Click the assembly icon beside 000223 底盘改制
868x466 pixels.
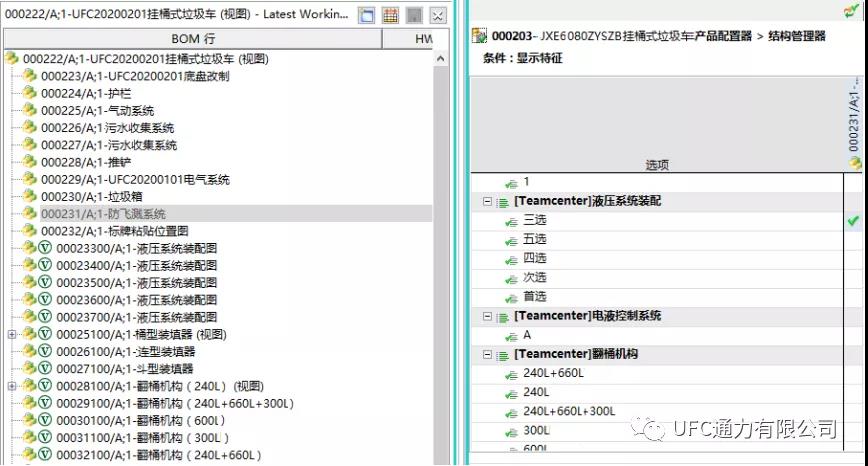(30, 77)
